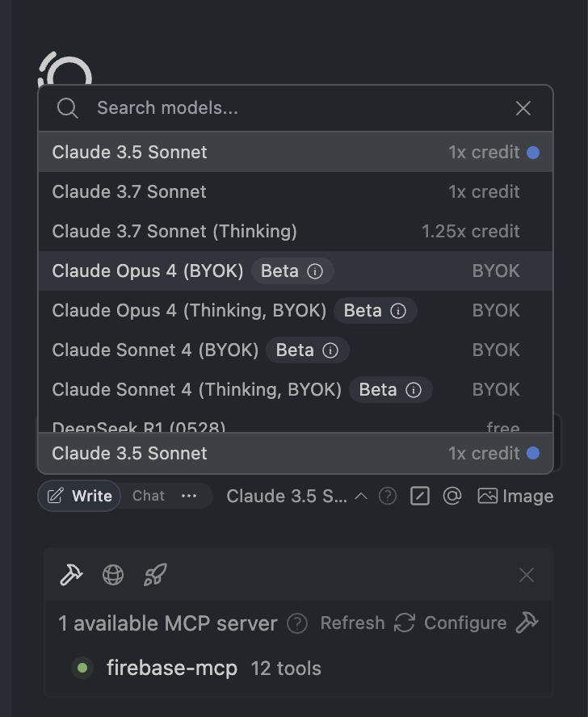Switch to Chat mode

tap(149, 496)
